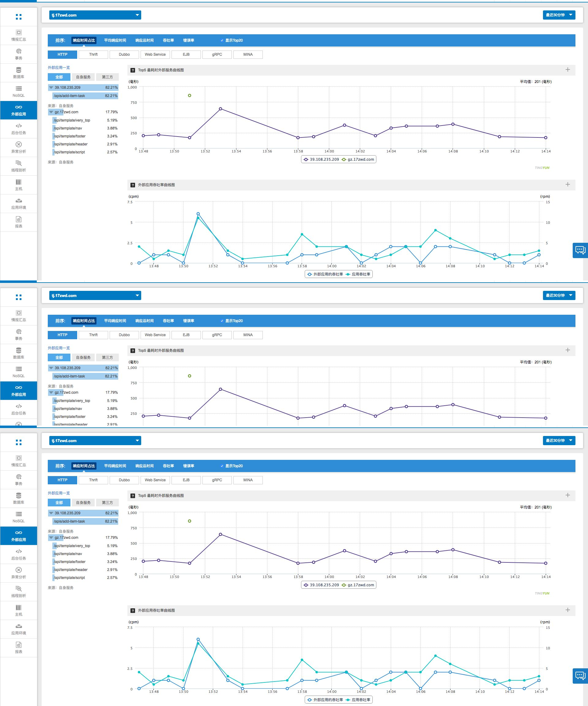Image resolution: width=588 pixels, height=706 pixels.
Task: Switch to the Web Service tab in topmost panel
Action: pyautogui.click(x=155, y=54)
